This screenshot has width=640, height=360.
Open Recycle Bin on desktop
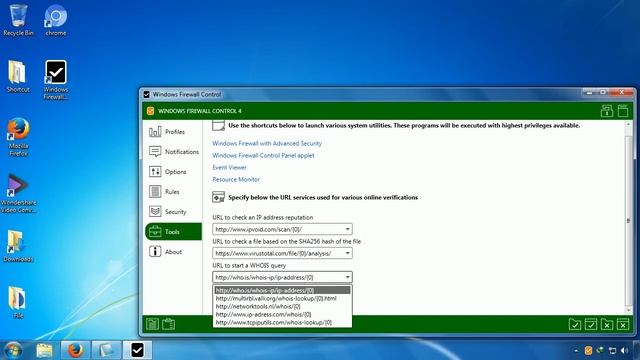point(18,20)
